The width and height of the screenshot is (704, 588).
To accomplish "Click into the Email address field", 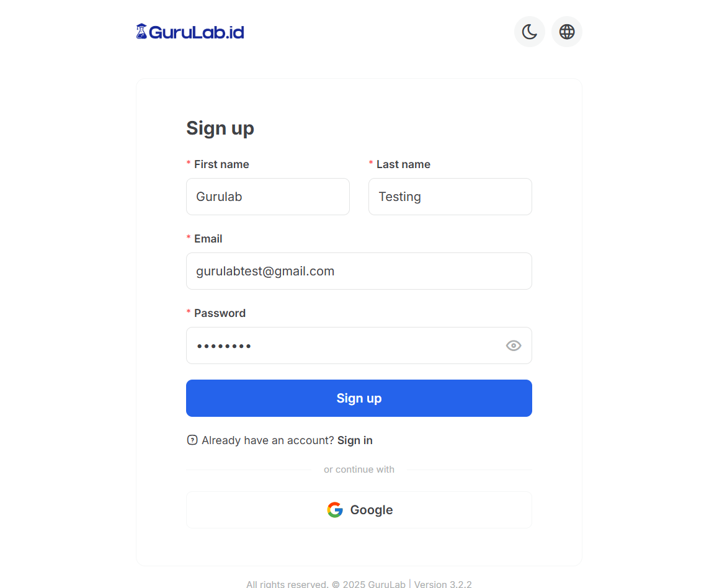I will click(359, 271).
